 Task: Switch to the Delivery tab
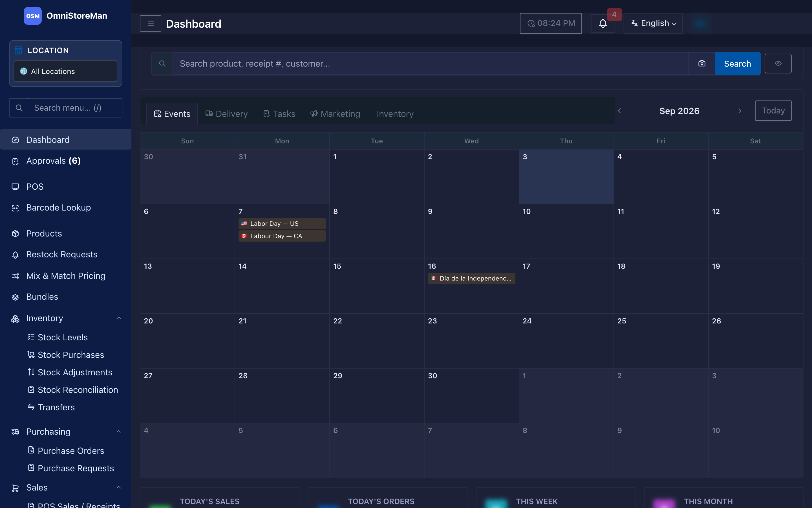pyautogui.click(x=226, y=114)
